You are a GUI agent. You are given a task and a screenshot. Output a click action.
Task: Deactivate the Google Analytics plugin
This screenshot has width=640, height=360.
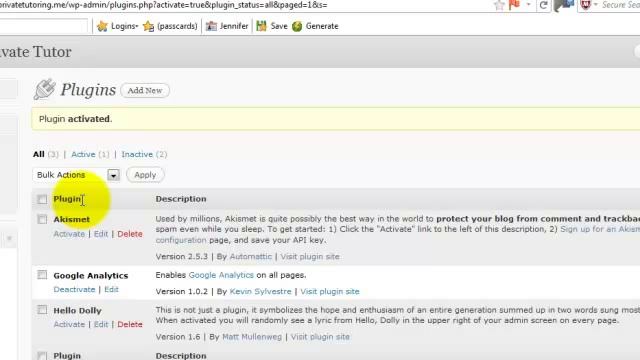74,289
